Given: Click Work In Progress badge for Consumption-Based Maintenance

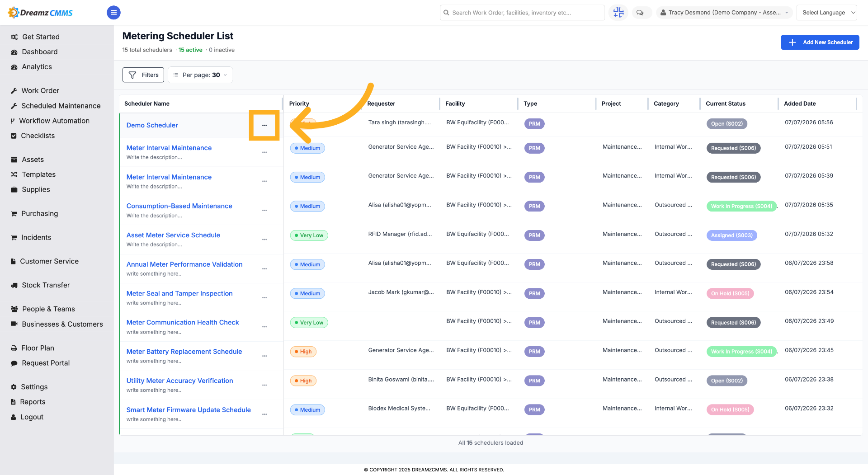Looking at the screenshot, I should coord(741,206).
